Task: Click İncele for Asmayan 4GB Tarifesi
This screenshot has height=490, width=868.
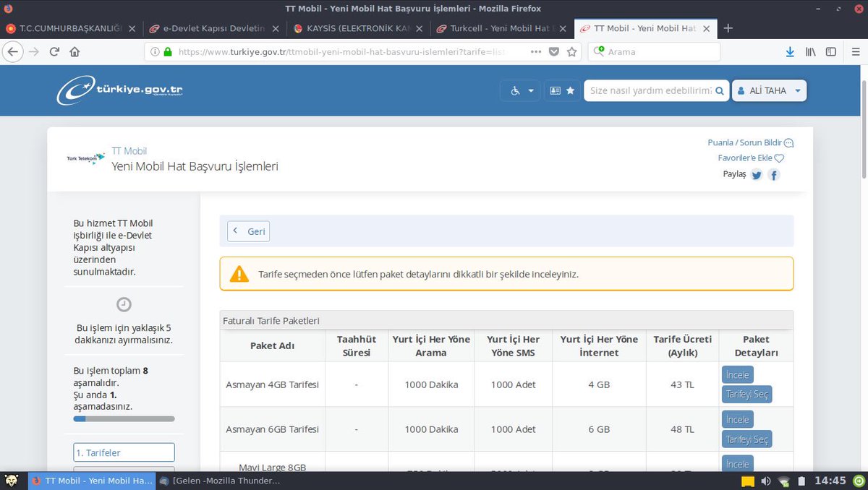Action: pos(738,374)
